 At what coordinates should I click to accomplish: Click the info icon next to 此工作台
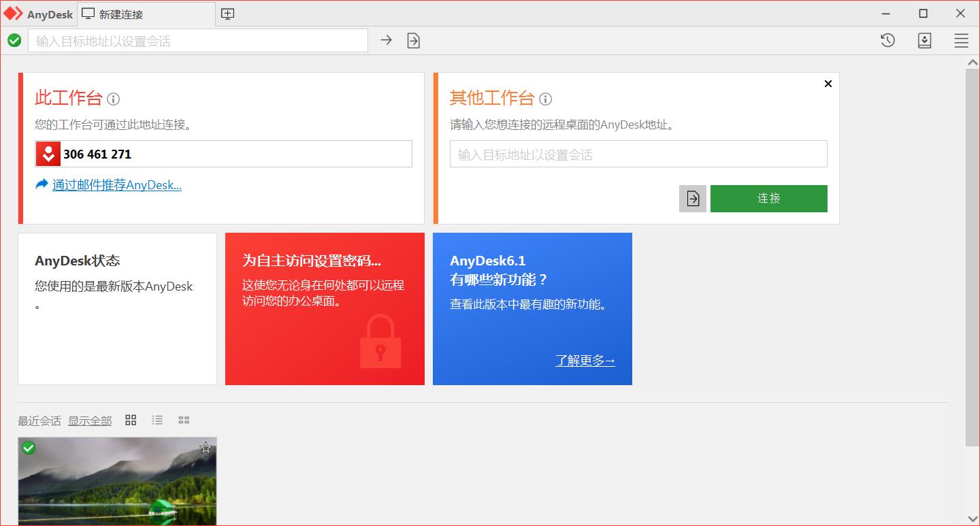pos(113,99)
